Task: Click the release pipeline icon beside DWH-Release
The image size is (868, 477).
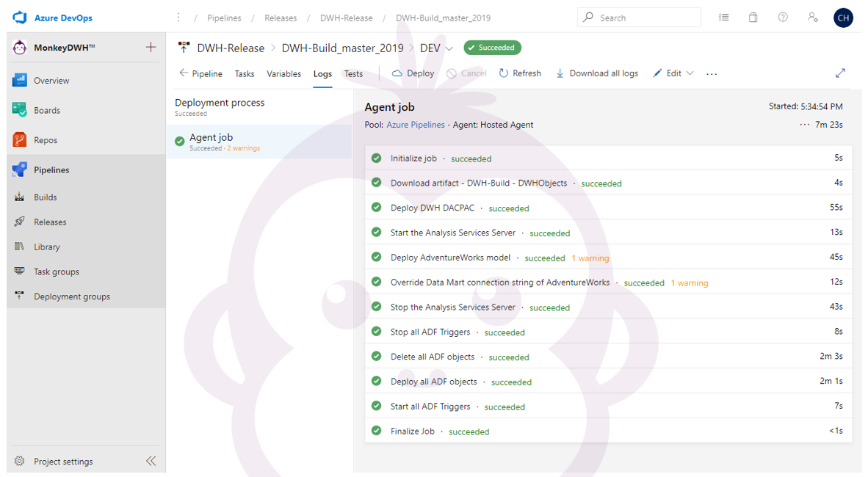Action: coord(184,48)
